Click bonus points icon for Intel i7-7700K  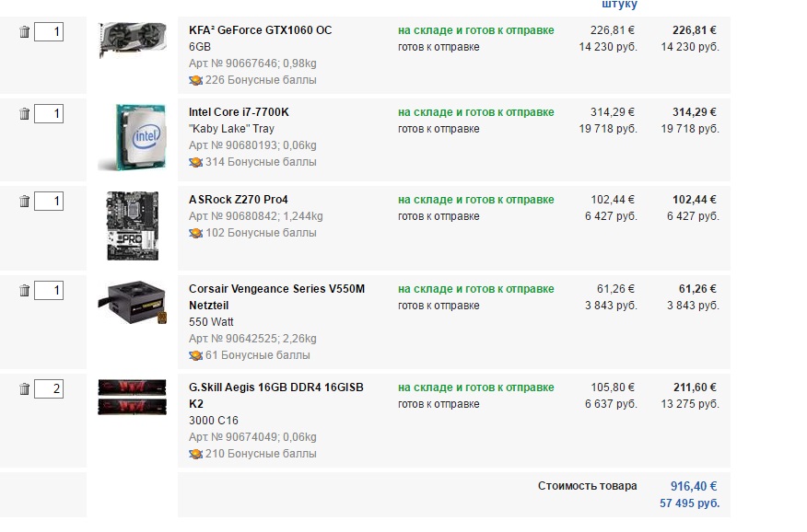tap(195, 162)
